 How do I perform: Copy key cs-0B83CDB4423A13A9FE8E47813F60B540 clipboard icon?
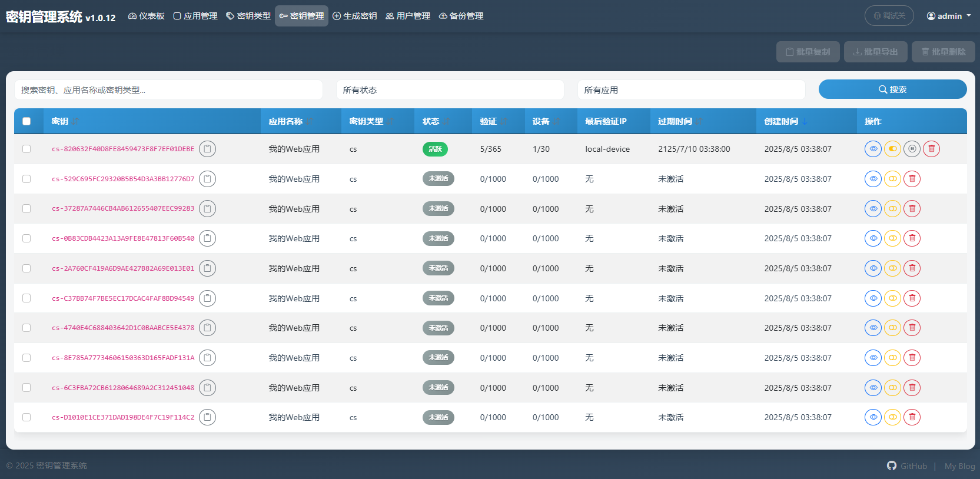point(207,238)
